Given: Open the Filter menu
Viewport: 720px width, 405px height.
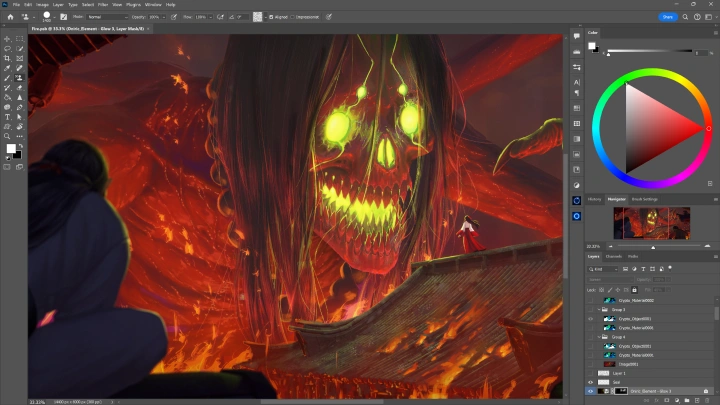Looking at the screenshot, I should (x=102, y=4).
